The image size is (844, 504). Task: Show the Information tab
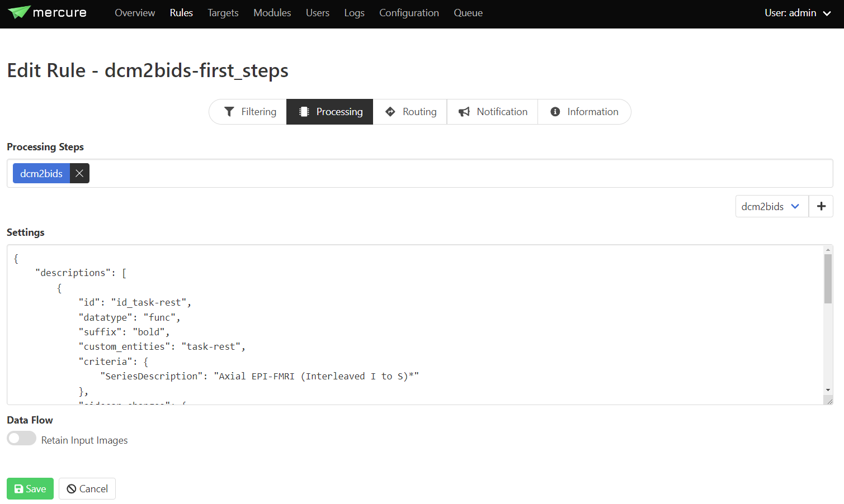tap(584, 112)
